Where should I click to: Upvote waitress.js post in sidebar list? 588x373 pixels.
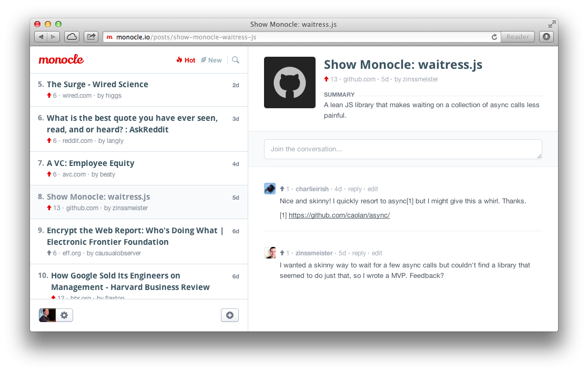point(49,208)
